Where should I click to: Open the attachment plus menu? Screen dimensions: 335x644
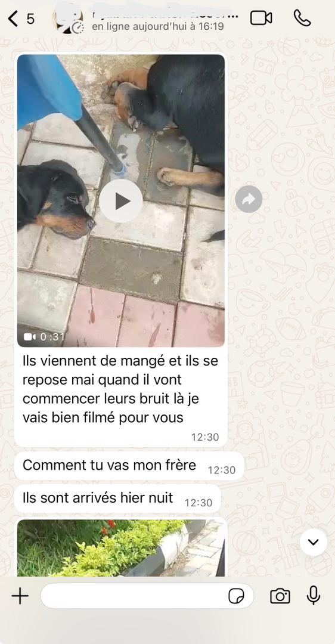(x=20, y=596)
